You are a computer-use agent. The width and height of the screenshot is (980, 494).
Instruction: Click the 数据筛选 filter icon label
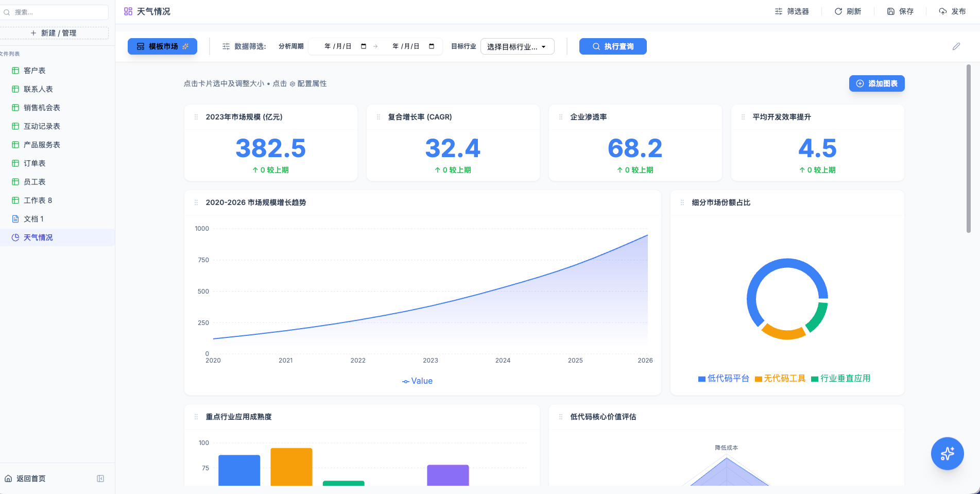pos(244,46)
